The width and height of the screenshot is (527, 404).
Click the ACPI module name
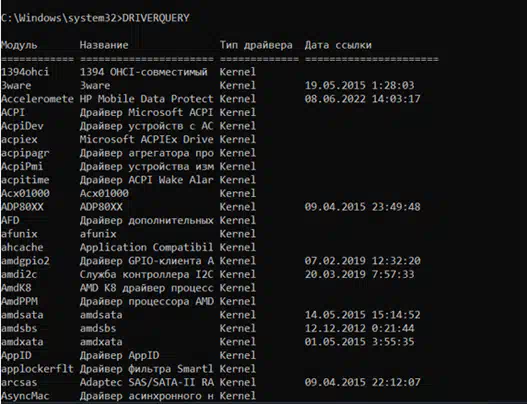[x=13, y=112]
